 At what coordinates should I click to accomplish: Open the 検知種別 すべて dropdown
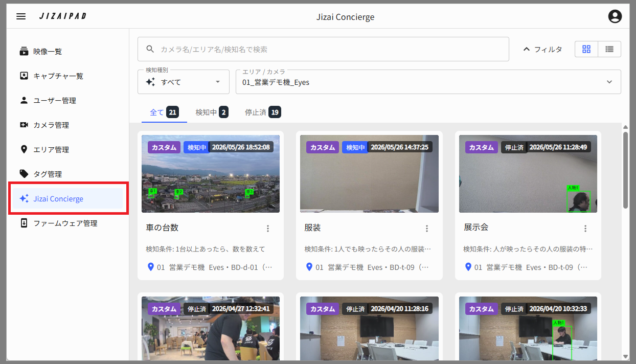[x=184, y=82]
